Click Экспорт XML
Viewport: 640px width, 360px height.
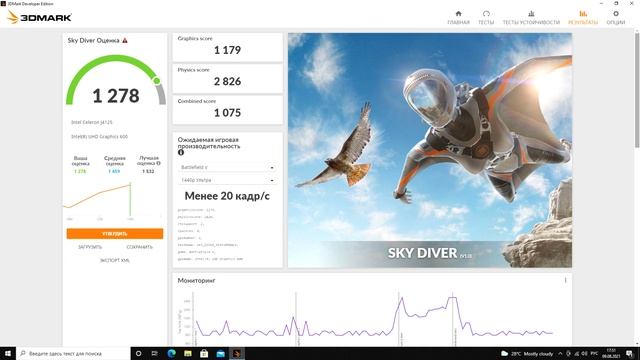tap(115, 260)
